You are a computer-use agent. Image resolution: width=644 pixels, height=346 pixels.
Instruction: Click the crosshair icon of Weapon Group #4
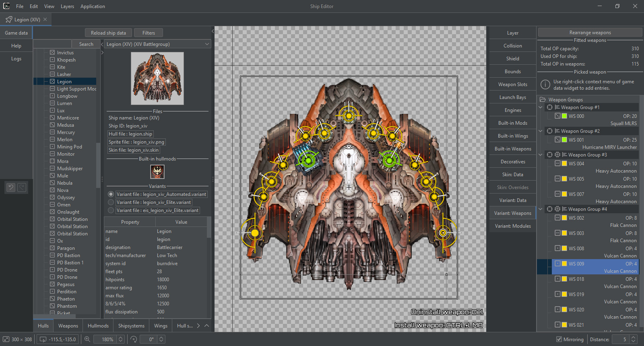549,209
